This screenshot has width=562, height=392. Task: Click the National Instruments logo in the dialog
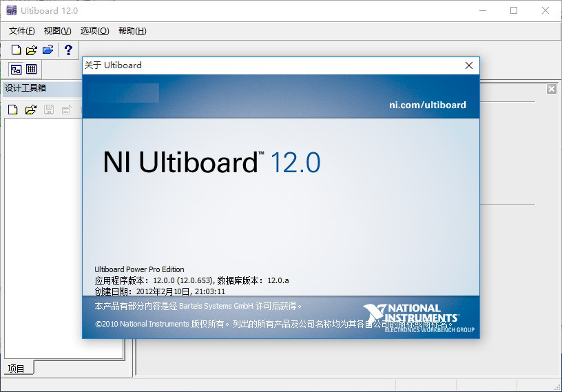(x=418, y=318)
